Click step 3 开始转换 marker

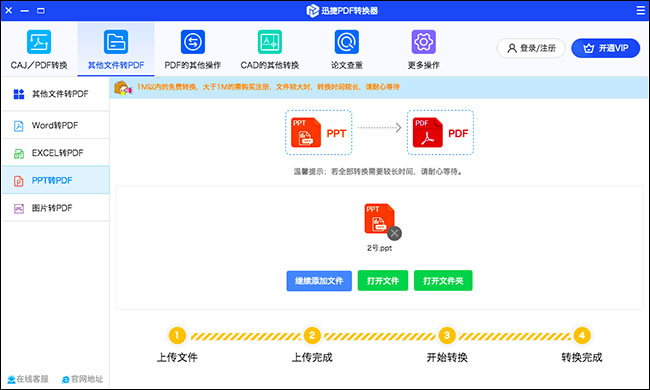pos(447,335)
